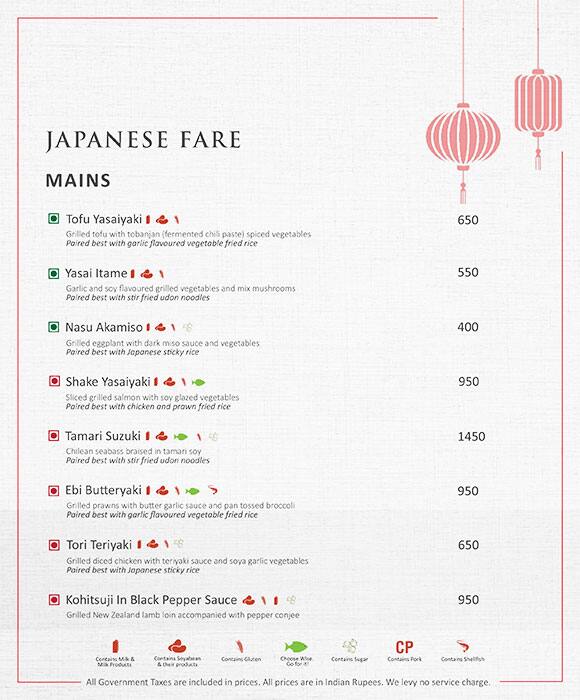Click the green fish icon in the legend
The width and height of the screenshot is (580, 700).
point(296,646)
